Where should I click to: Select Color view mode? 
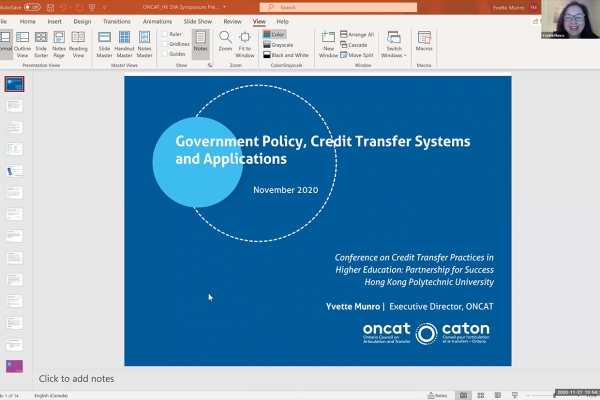[x=274, y=34]
